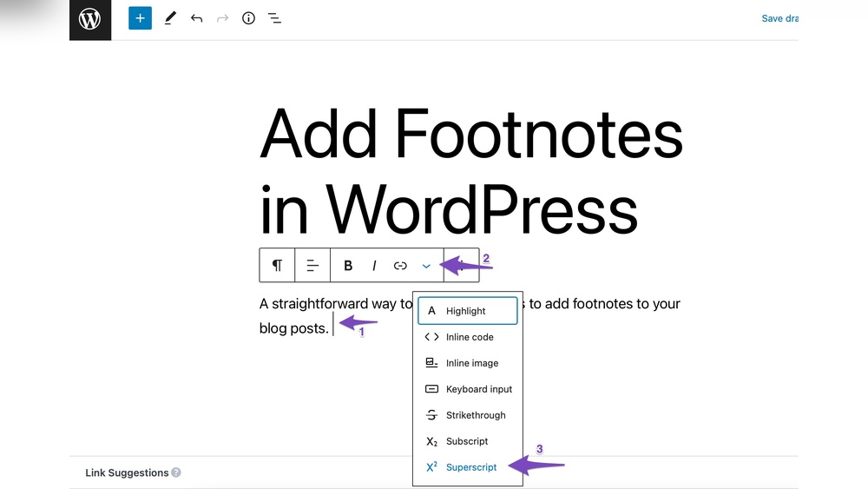
Task: Undo the last change
Action: [x=196, y=18]
